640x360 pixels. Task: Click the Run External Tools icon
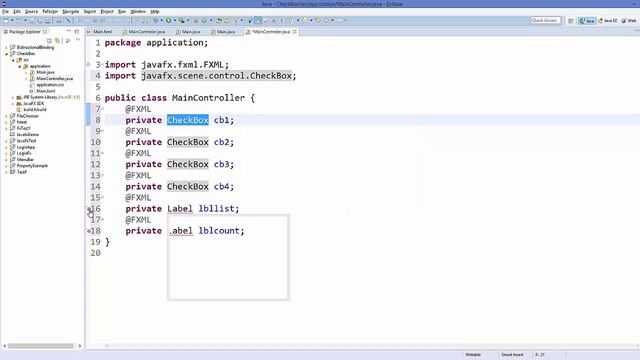(x=182, y=20)
